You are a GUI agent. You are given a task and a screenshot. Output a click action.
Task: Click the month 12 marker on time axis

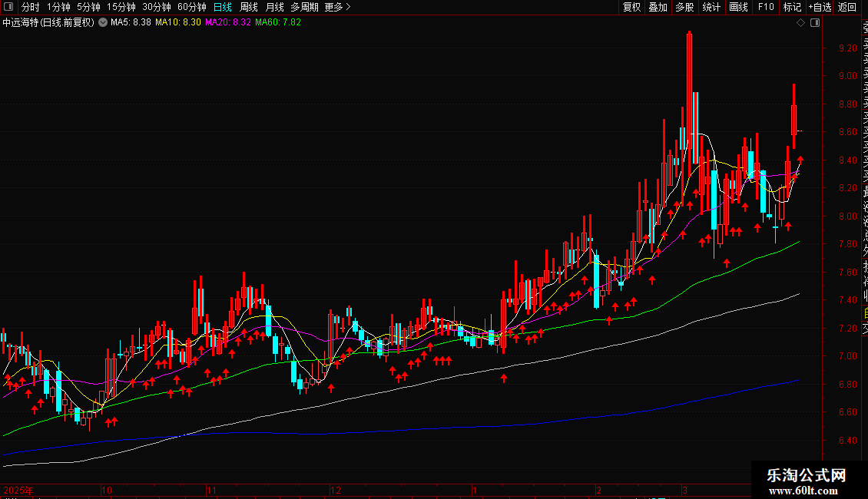(x=336, y=490)
